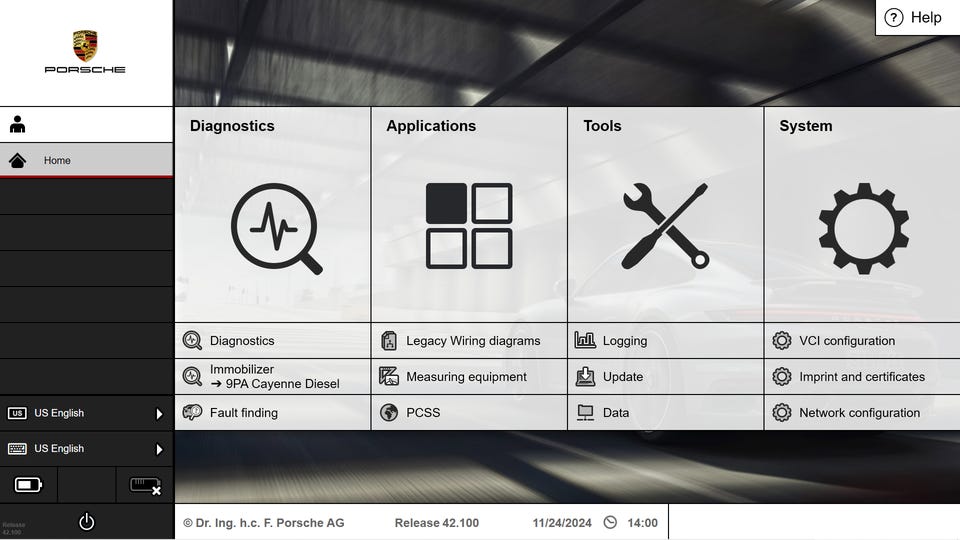Click the time 14:00 in the footer
The width and height of the screenshot is (960, 540).
pyautogui.click(x=642, y=523)
